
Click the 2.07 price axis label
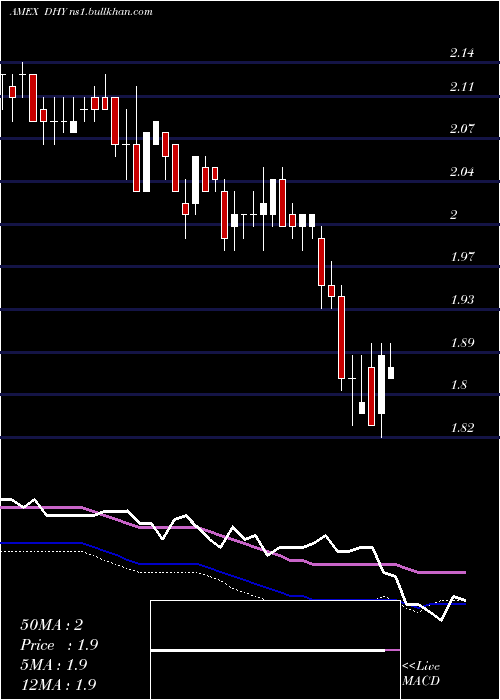click(461, 129)
